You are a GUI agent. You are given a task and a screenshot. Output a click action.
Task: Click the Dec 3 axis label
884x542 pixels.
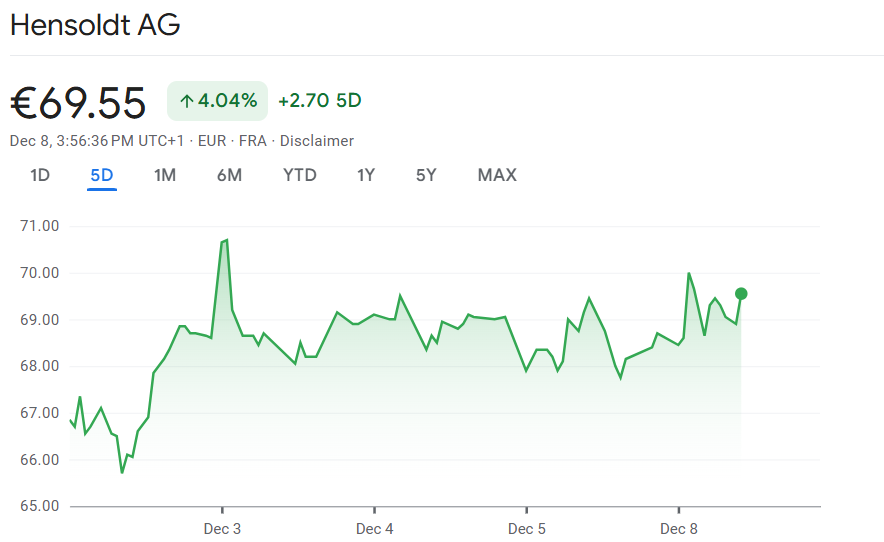pos(222,528)
